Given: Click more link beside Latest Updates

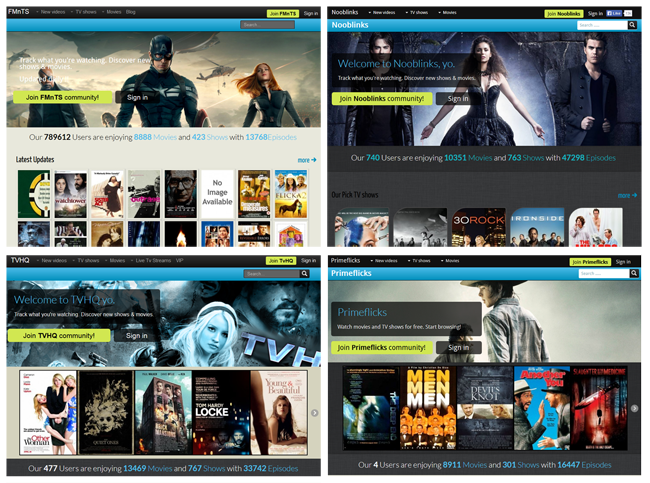Looking at the screenshot, I should point(307,160).
